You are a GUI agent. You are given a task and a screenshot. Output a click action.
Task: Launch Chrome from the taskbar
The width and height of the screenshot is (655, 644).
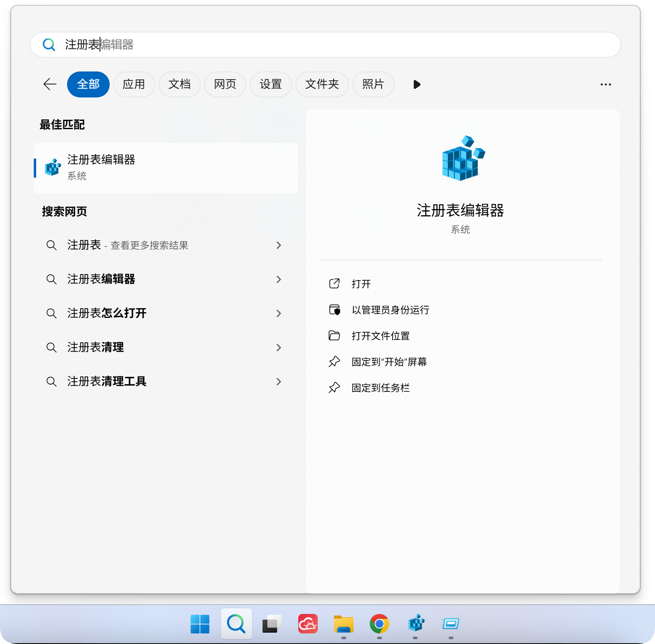pyautogui.click(x=379, y=624)
